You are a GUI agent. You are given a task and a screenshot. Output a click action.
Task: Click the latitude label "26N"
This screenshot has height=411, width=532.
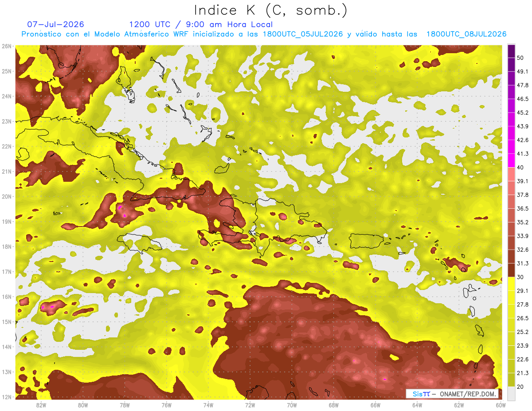[x=6, y=46]
